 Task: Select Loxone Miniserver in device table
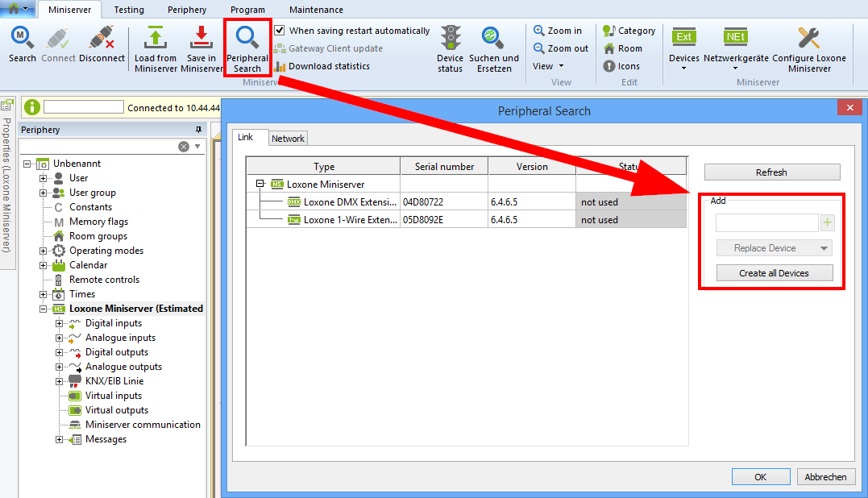326,185
